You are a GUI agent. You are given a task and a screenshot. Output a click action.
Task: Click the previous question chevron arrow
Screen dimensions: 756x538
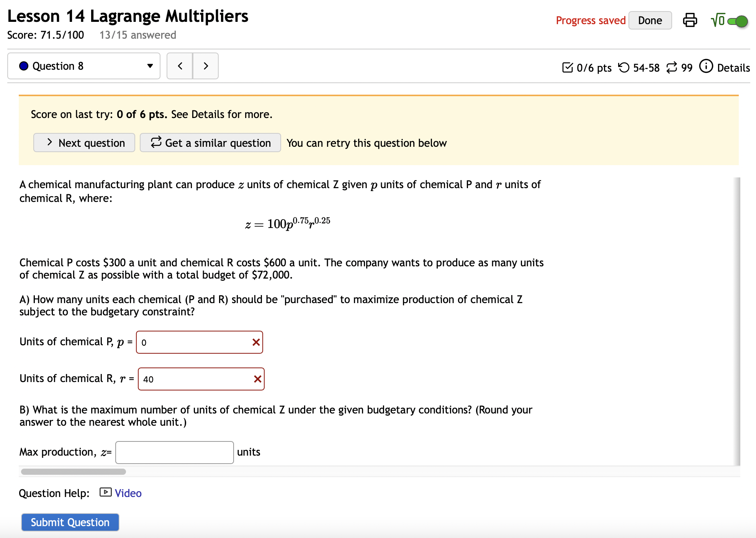(x=180, y=66)
